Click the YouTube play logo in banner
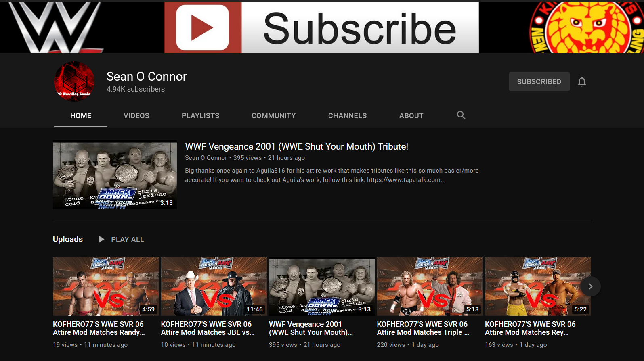Image resolution: width=644 pixels, height=361 pixels. pos(202,27)
